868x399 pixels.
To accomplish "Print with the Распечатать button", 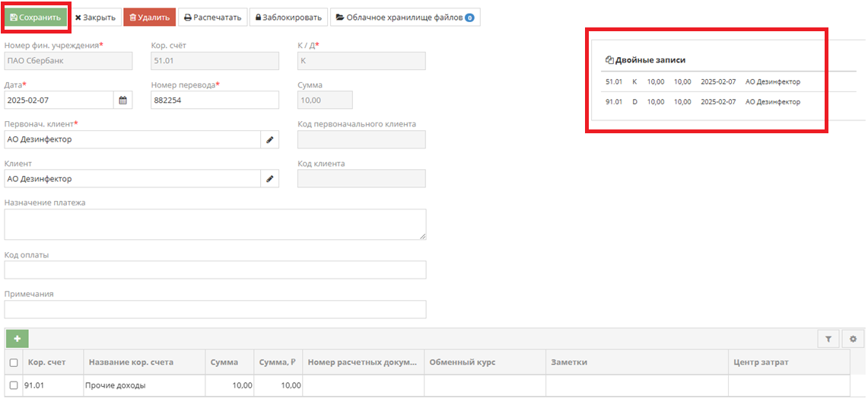I will [x=212, y=18].
